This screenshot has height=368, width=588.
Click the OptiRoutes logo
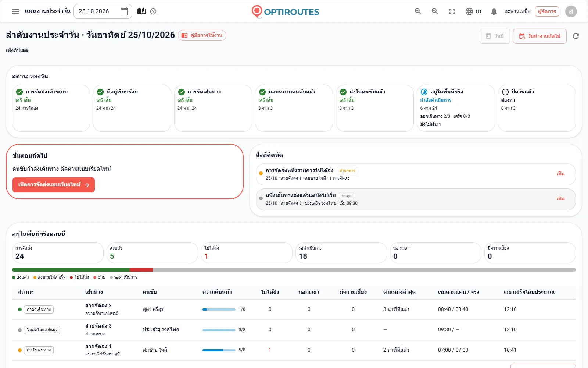point(285,11)
